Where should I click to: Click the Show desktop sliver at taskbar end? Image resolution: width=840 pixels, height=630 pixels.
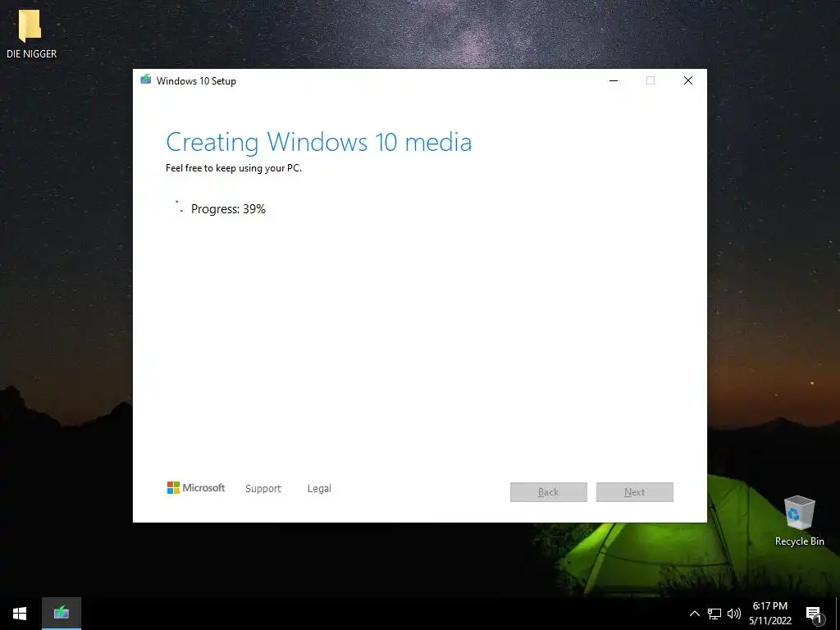[x=838, y=614]
